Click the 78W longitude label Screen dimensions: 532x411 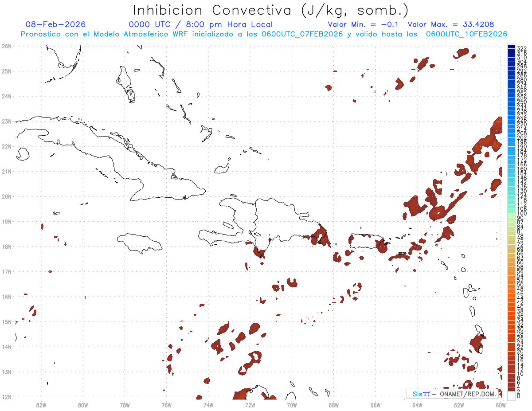click(x=125, y=405)
